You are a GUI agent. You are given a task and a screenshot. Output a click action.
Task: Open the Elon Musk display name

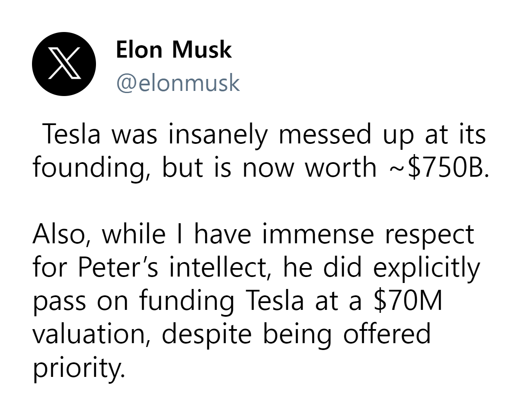click(174, 50)
